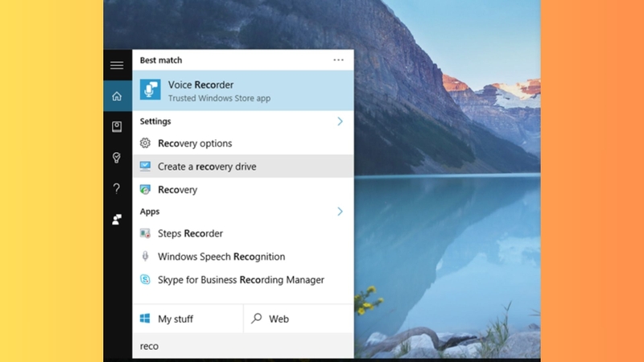Click the Windows Speech Recognition microphone icon
The width and height of the screenshot is (644, 362).
pyautogui.click(x=145, y=257)
